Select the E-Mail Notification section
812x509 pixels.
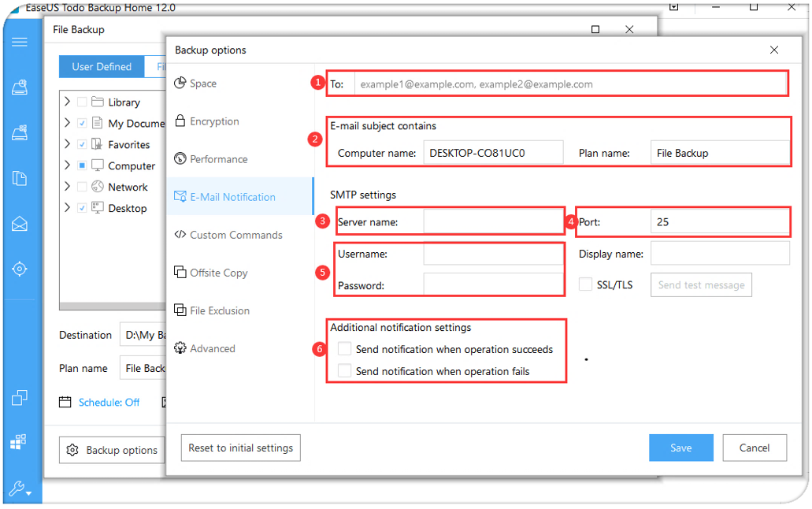(x=240, y=196)
